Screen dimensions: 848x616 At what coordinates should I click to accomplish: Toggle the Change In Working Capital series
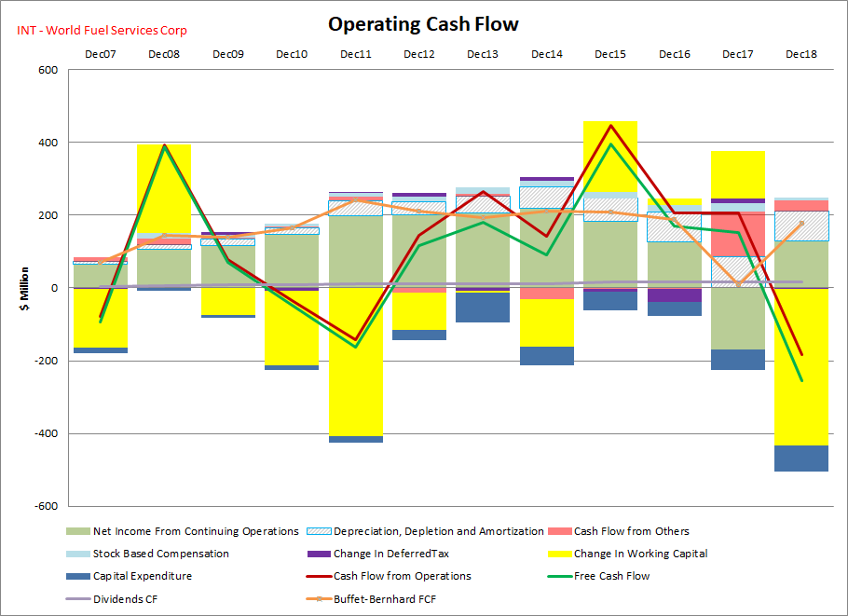coord(561,554)
